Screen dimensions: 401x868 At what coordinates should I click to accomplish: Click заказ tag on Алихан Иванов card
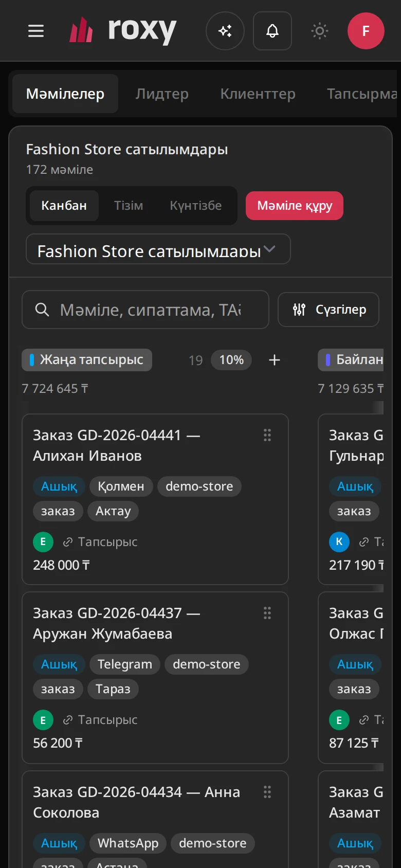(x=58, y=511)
